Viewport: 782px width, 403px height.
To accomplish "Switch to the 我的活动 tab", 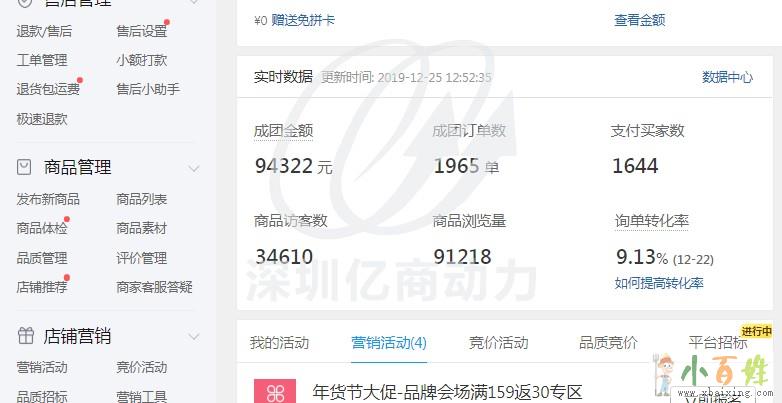I will 279,343.
